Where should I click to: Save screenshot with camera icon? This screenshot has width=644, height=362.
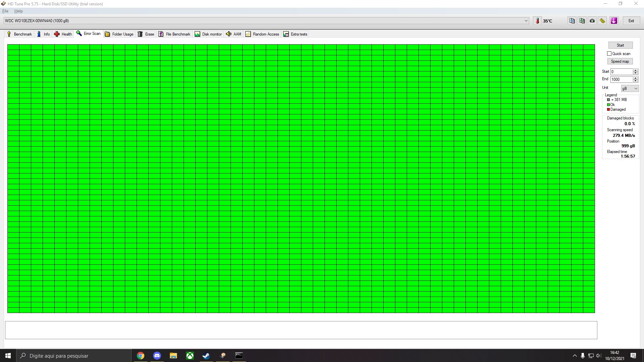pos(592,21)
